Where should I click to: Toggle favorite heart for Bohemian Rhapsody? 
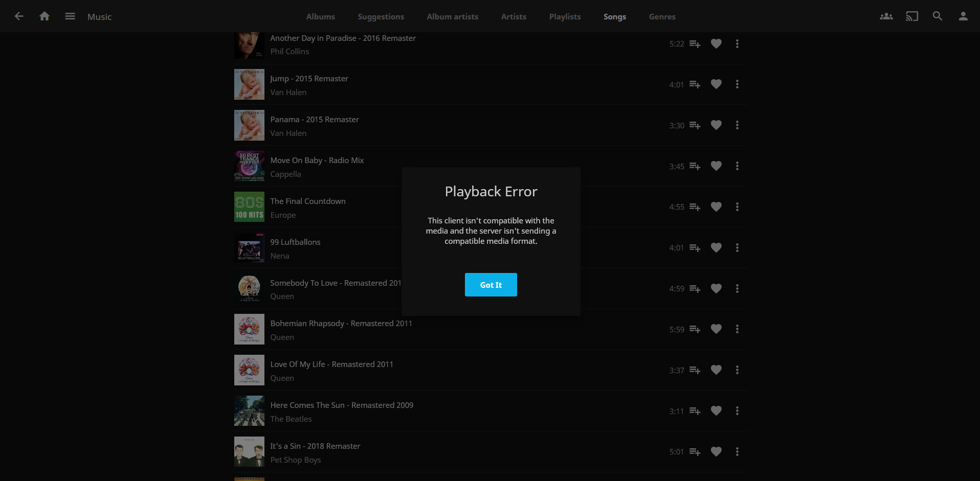pyautogui.click(x=716, y=329)
